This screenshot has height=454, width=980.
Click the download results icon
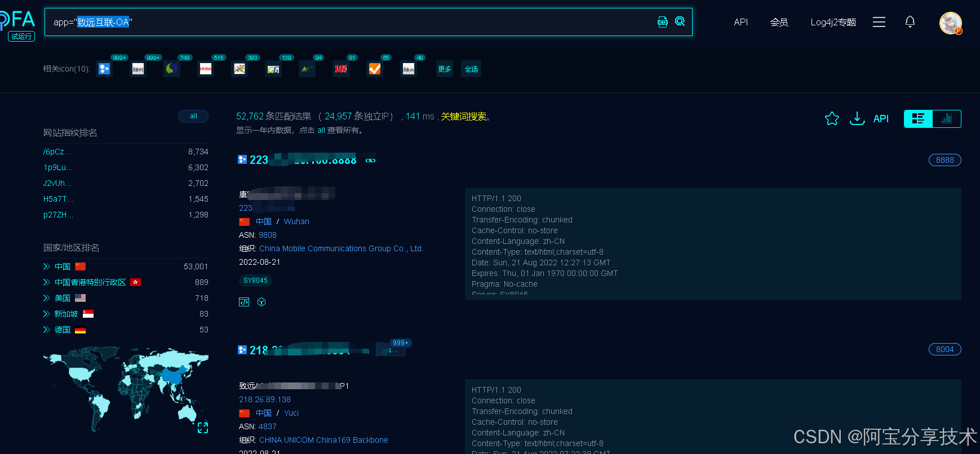[x=857, y=118]
